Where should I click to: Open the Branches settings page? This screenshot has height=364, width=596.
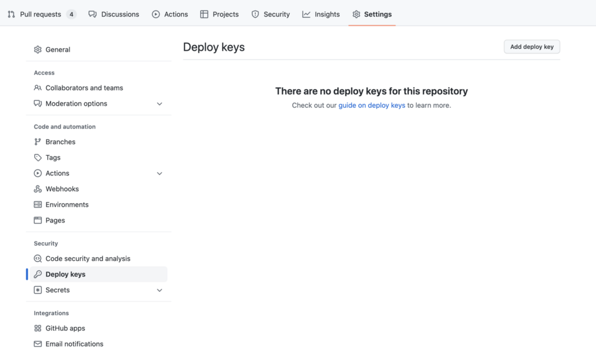(60, 142)
